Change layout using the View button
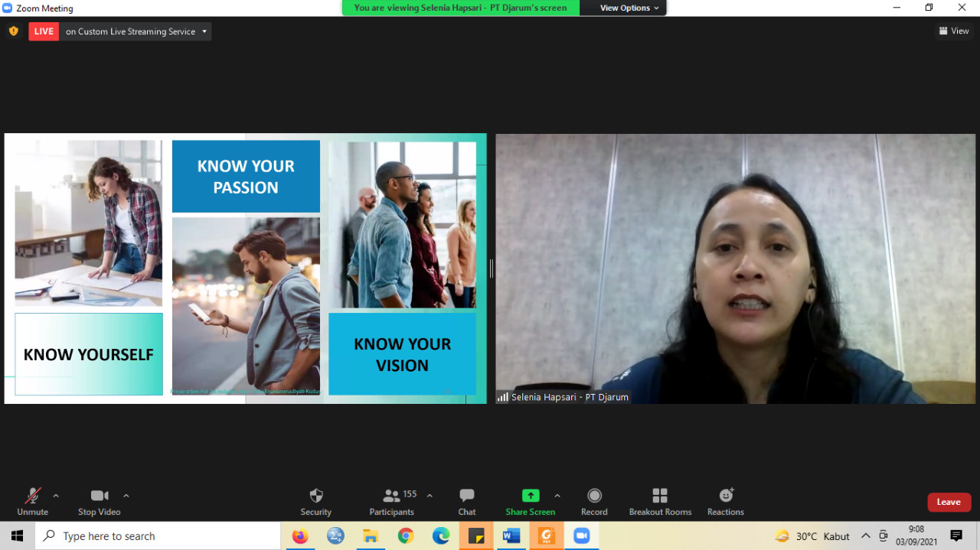Viewport: 980px width, 550px height. pyautogui.click(x=954, y=31)
